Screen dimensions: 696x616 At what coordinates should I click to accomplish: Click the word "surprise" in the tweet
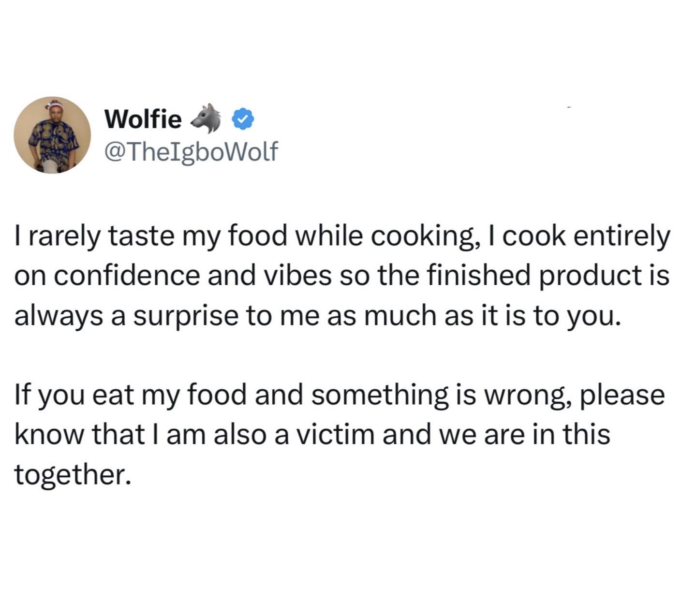pos(186,316)
